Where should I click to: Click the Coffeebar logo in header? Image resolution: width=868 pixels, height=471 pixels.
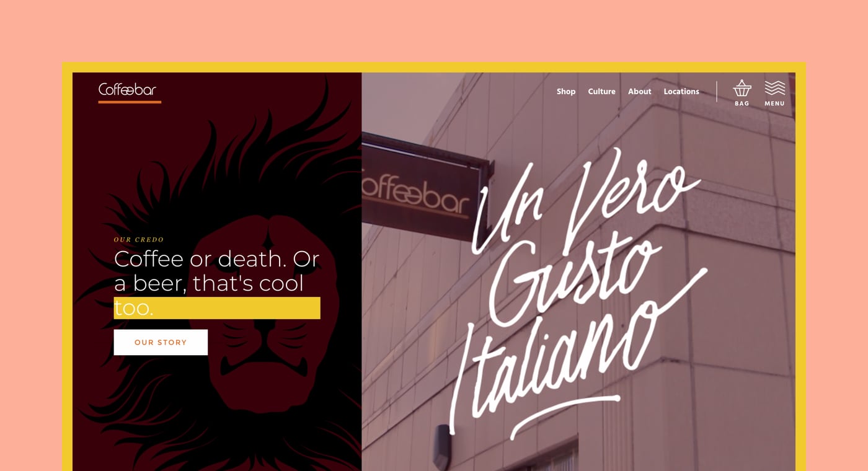pos(127,90)
